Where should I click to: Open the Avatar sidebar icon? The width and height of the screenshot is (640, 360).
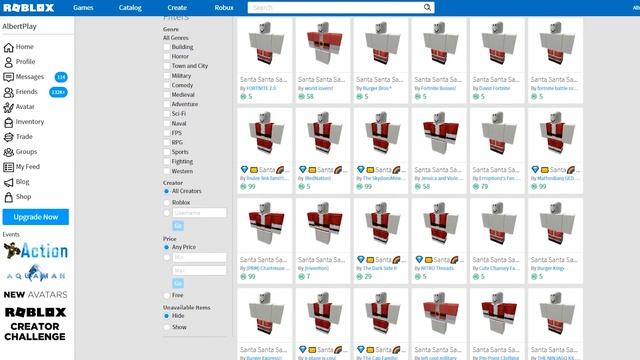[8, 107]
